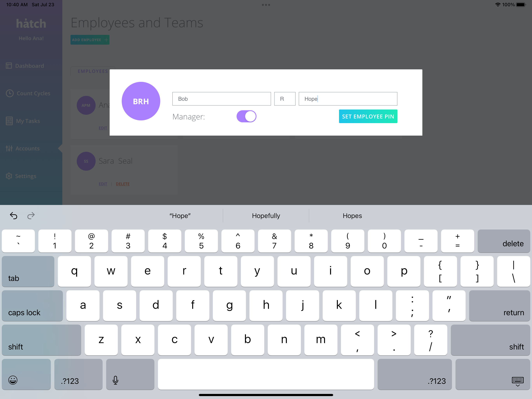Choose the "Hope" autocomplete suggestion
The height and width of the screenshot is (399, 532).
(180, 216)
